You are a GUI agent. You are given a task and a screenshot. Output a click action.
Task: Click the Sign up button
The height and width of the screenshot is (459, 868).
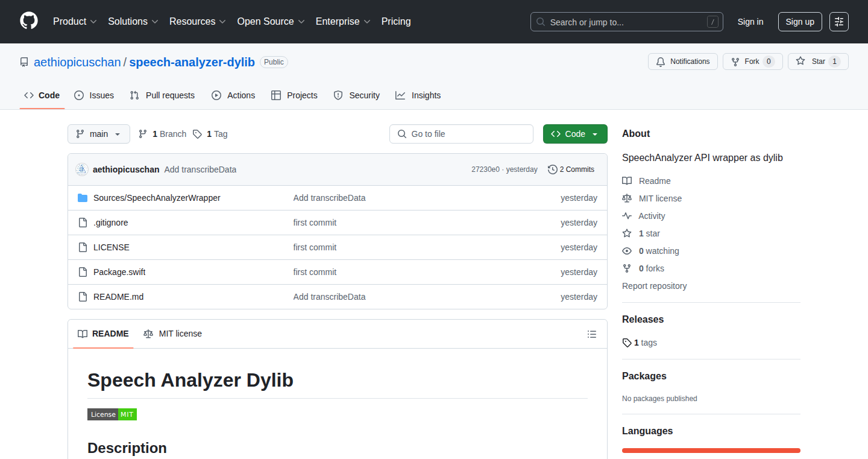point(800,22)
